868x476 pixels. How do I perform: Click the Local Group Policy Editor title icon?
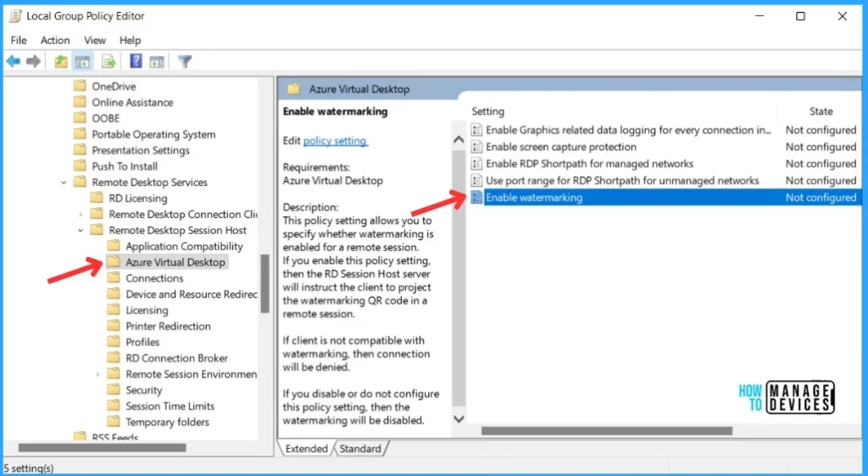click(15, 16)
